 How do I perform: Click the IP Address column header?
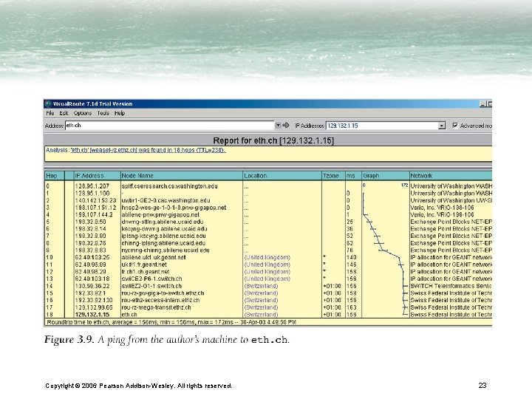coord(98,176)
